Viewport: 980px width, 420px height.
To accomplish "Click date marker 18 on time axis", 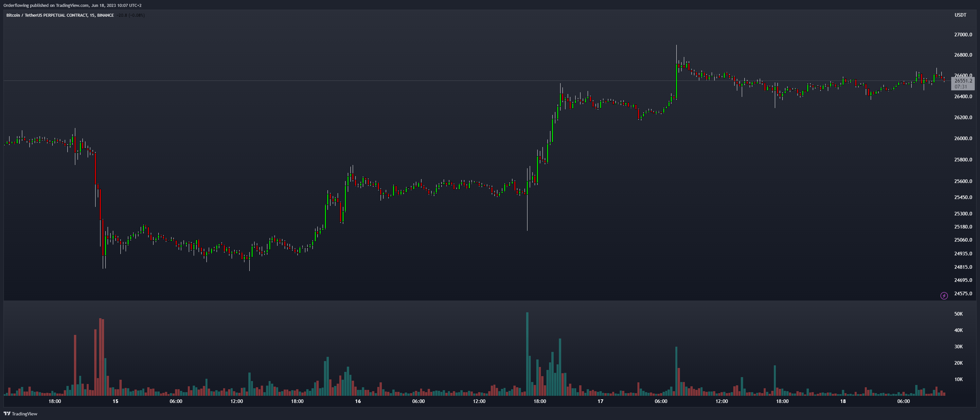I will [843, 401].
